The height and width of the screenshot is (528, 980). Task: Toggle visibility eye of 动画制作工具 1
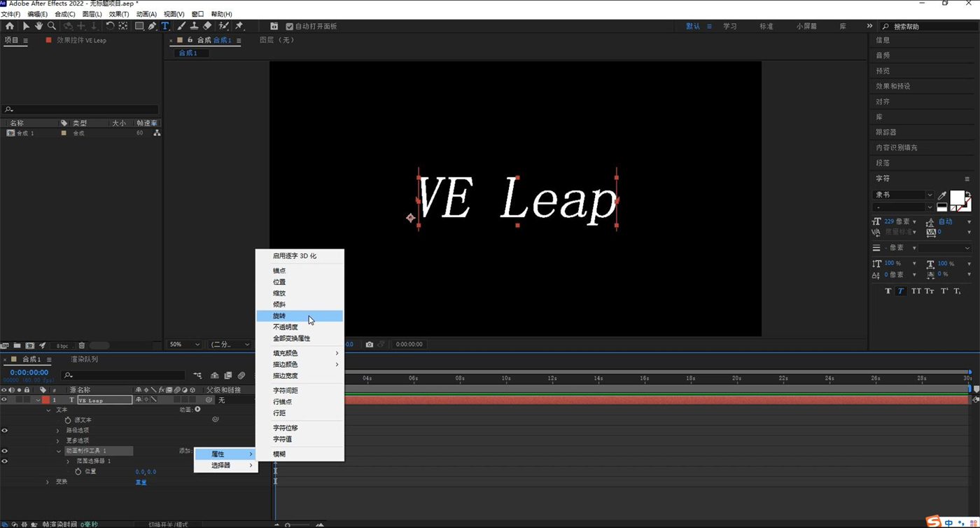click(4, 451)
